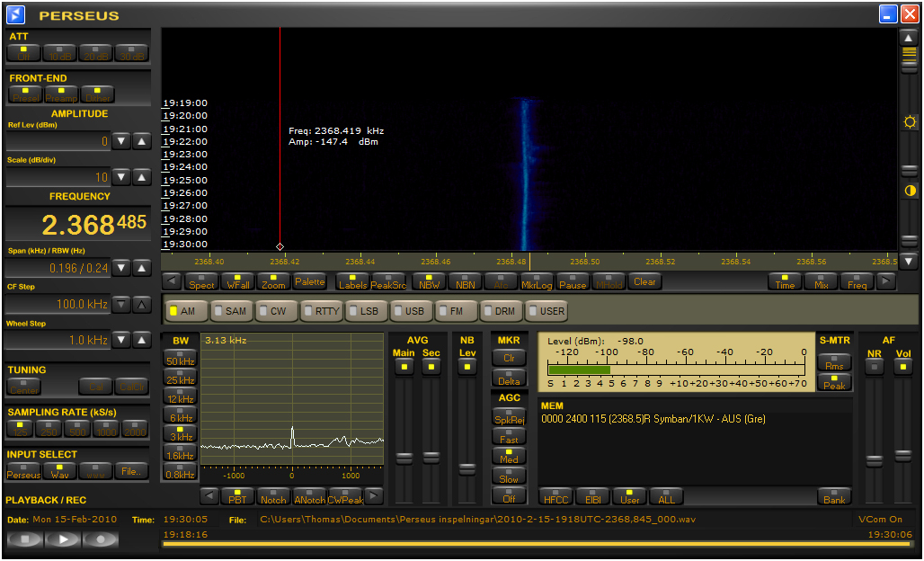Viewport: 924px width, 561px height.
Task: Select the HFCC memory database
Action: click(556, 496)
